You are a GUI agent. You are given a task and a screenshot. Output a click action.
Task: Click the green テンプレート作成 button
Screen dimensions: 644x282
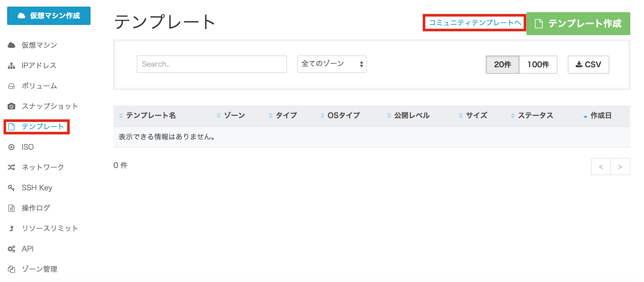tap(578, 23)
